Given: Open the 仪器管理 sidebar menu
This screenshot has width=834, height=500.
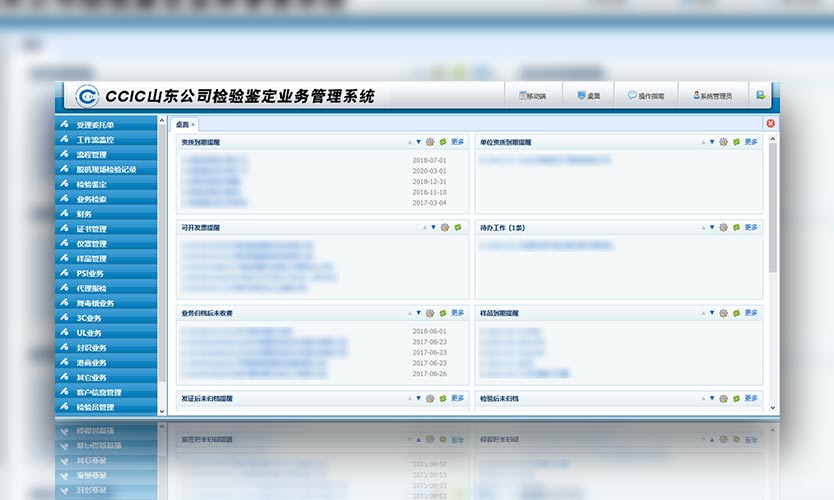Looking at the screenshot, I should (x=106, y=244).
